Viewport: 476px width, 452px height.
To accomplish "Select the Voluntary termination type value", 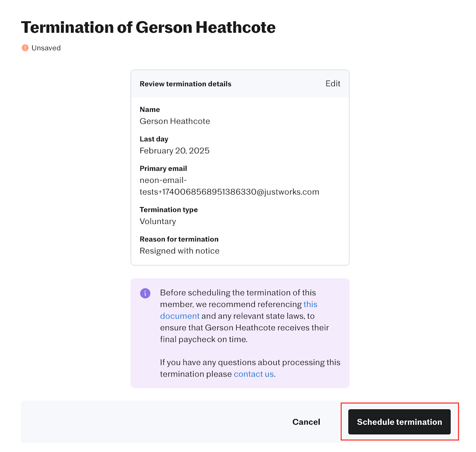I will 158,222.
